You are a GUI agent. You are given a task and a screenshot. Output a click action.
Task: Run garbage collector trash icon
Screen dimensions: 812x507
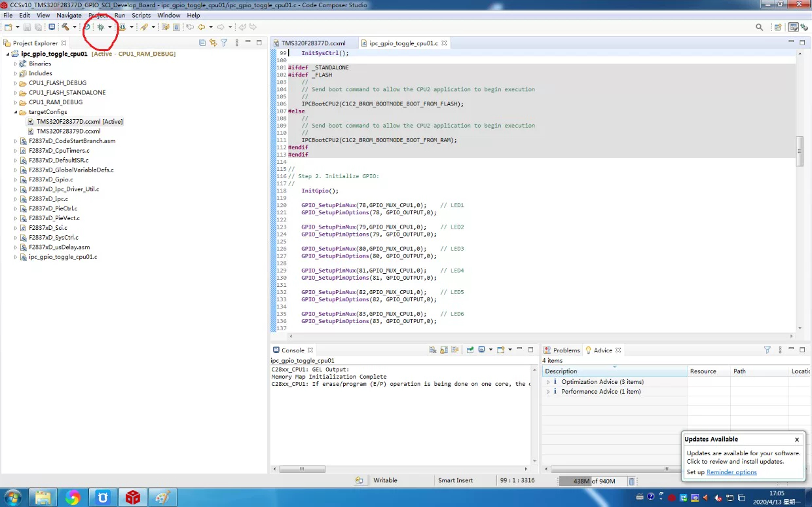click(631, 481)
